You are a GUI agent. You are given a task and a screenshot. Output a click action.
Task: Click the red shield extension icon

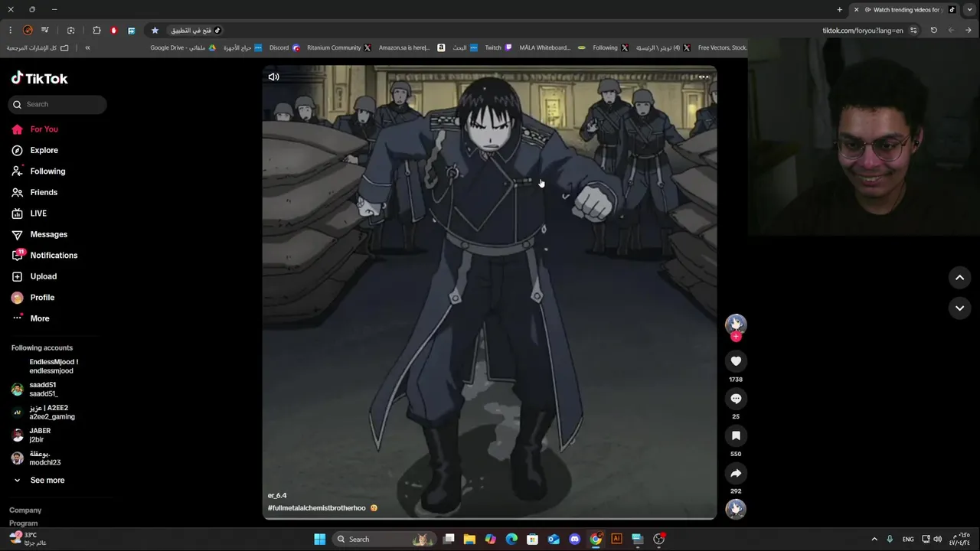(113, 31)
